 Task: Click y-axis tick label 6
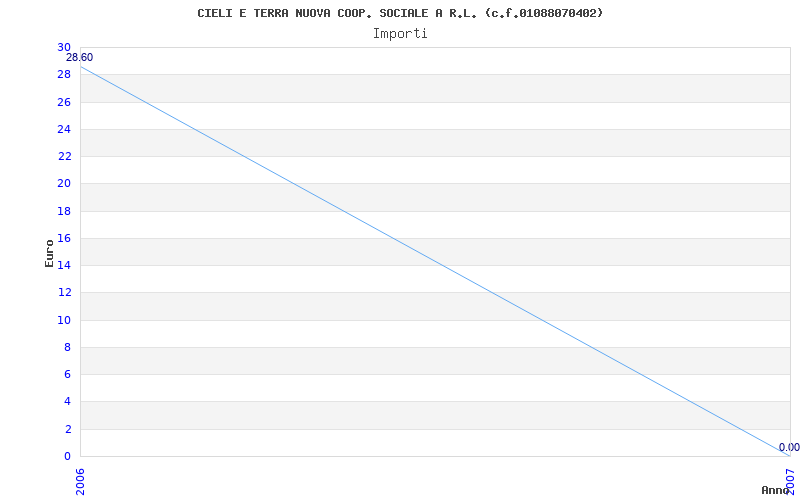[67, 374]
